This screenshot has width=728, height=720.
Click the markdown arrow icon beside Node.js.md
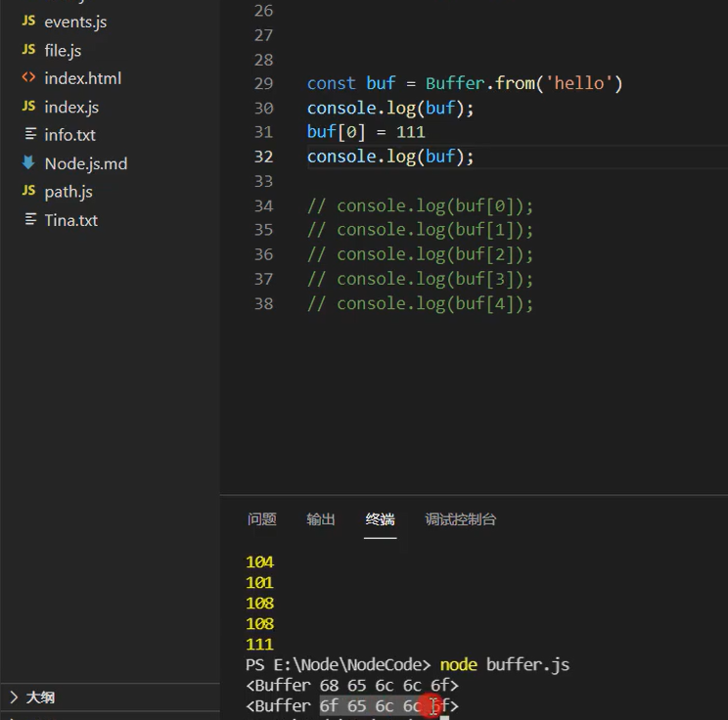[28, 162]
